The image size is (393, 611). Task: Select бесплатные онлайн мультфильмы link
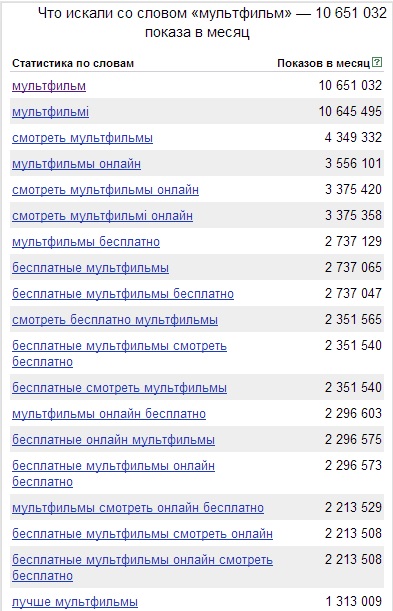(x=113, y=440)
